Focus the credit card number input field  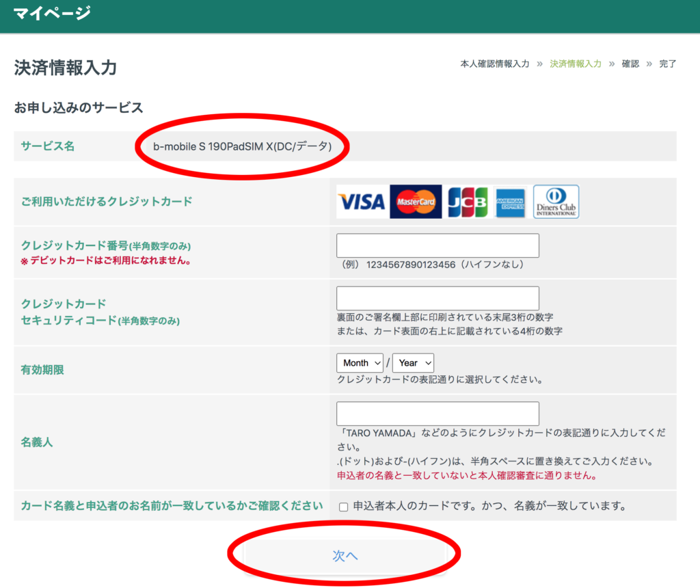(x=437, y=245)
